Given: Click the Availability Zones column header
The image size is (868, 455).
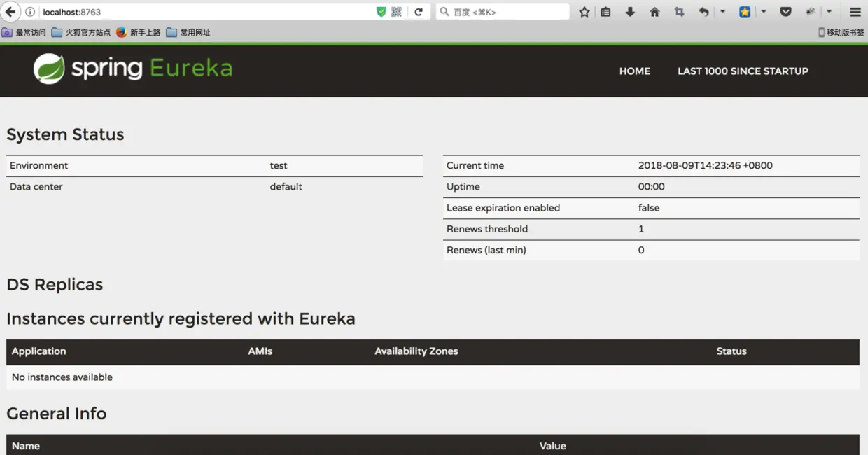Looking at the screenshot, I should [x=416, y=351].
